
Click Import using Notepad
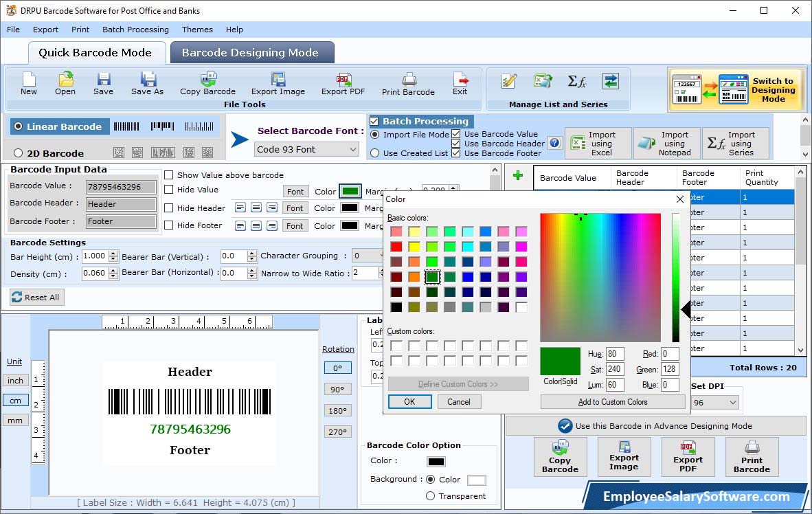pos(666,144)
